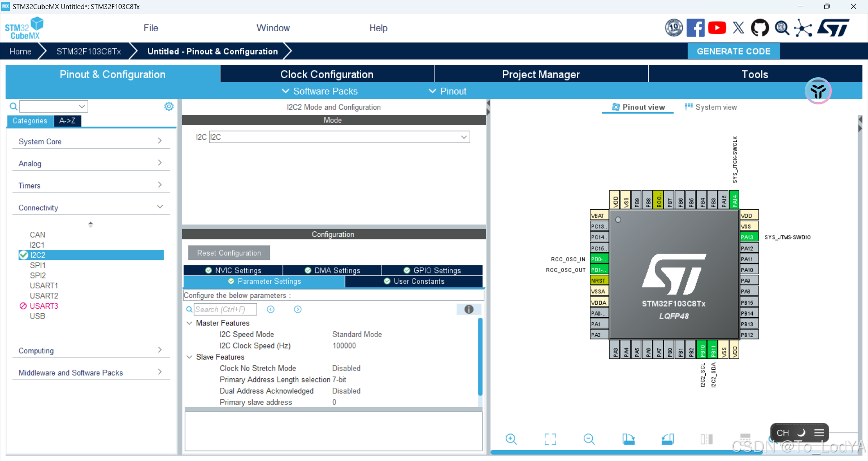Open the Window menu
The image size is (868, 461).
click(273, 28)
